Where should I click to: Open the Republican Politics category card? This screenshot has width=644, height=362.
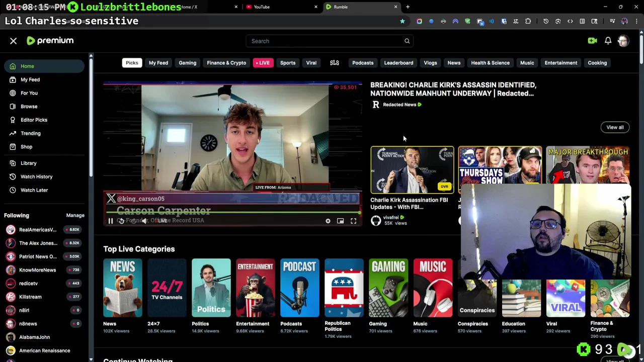click(x=344, y=288)
